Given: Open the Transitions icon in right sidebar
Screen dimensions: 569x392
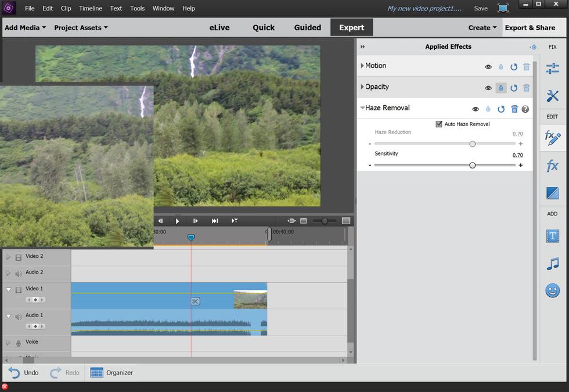Looking at the screenshot, I should [552, 193].
